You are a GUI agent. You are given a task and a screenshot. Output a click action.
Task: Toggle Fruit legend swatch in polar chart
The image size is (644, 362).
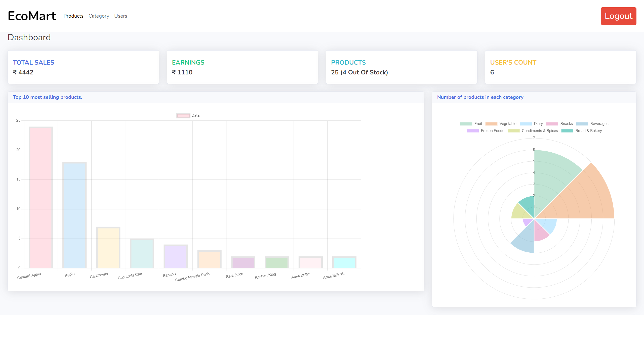466,124
